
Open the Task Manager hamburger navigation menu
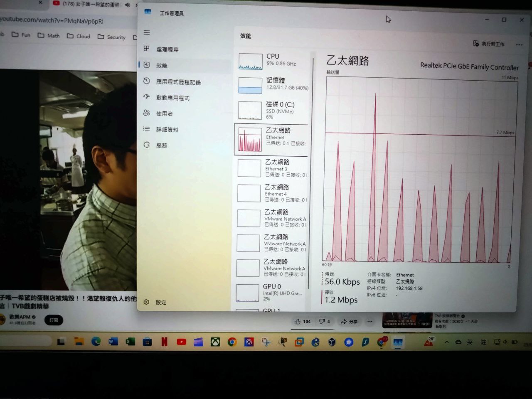coord(147,32)
